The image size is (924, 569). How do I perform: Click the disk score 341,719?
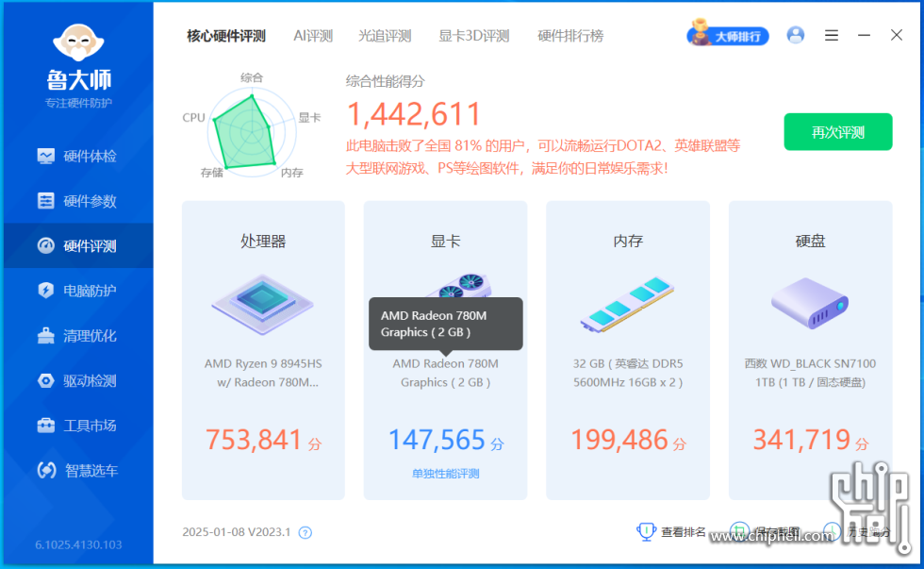(x=802, y=440)
